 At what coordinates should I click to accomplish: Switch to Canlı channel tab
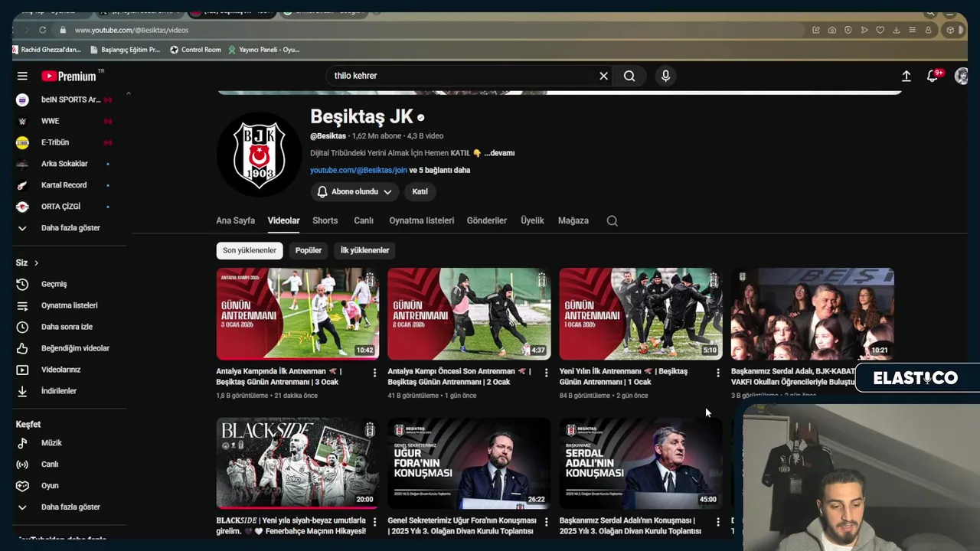coord(364,220)
